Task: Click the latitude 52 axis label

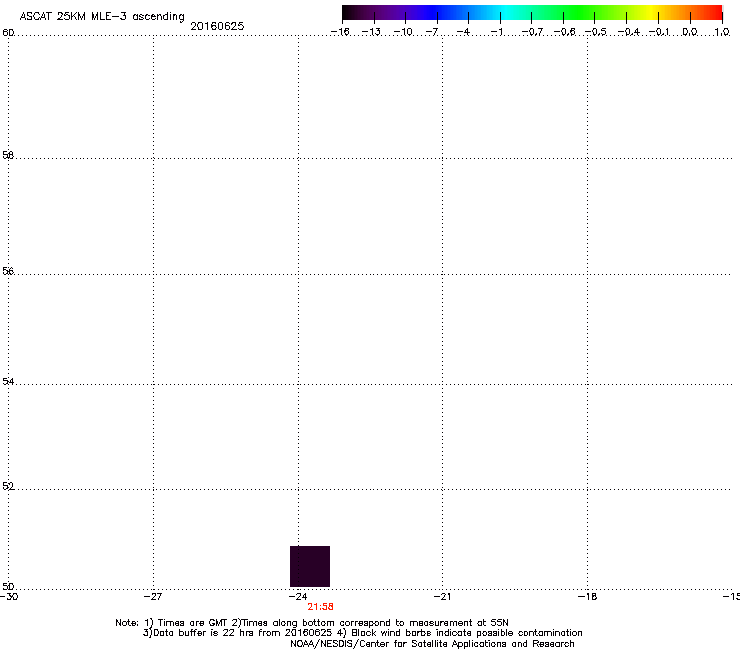Action: coord(8,486)
